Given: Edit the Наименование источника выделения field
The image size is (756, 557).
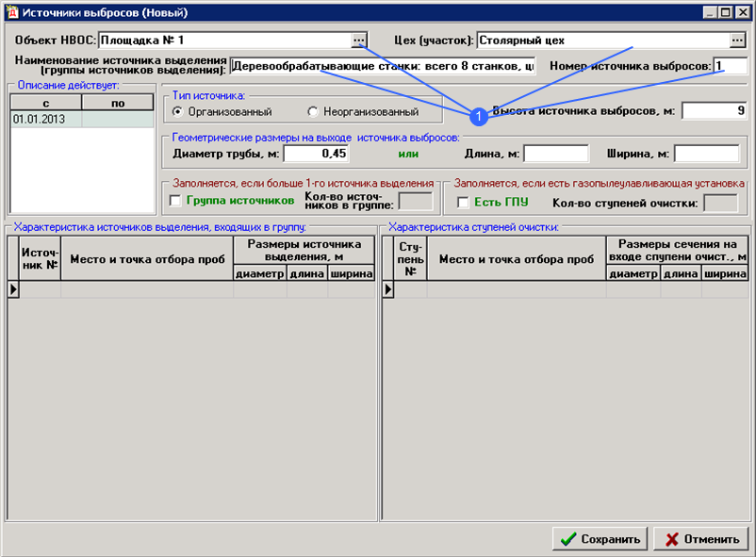Looking at the screenshot, I should point(382,67).
